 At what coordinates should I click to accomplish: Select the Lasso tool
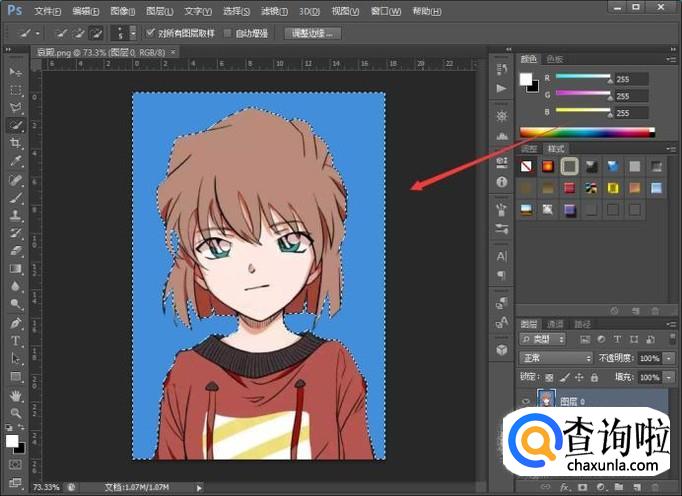pos(15,108)
